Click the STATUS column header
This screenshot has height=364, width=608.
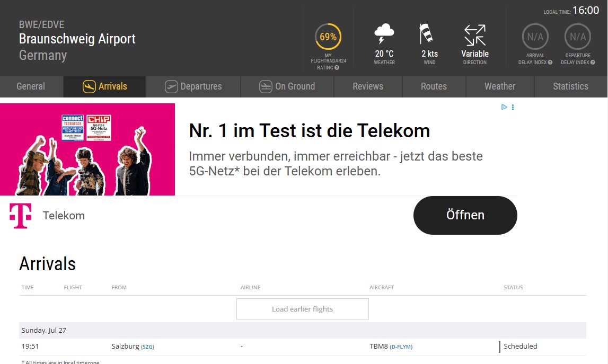514,287
